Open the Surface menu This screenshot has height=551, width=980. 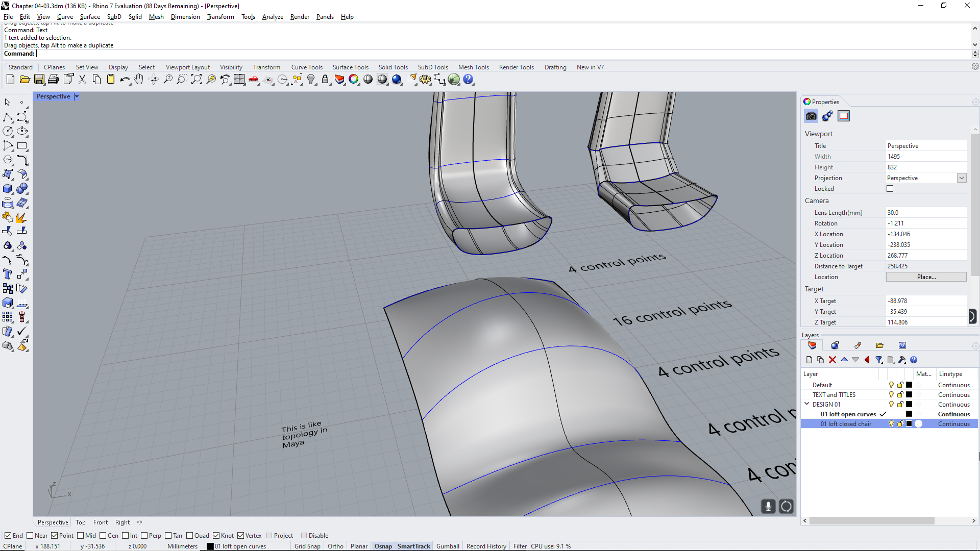90,17
